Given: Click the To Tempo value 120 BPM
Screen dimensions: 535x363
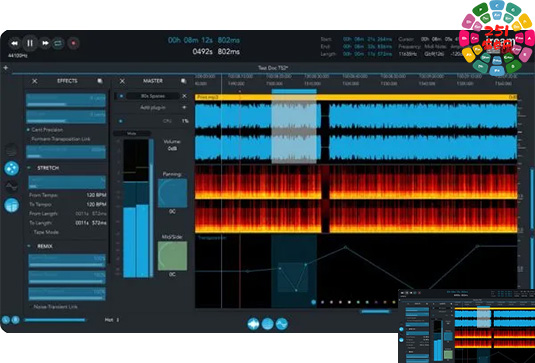Looking at the screenshot, I should 96,204.
